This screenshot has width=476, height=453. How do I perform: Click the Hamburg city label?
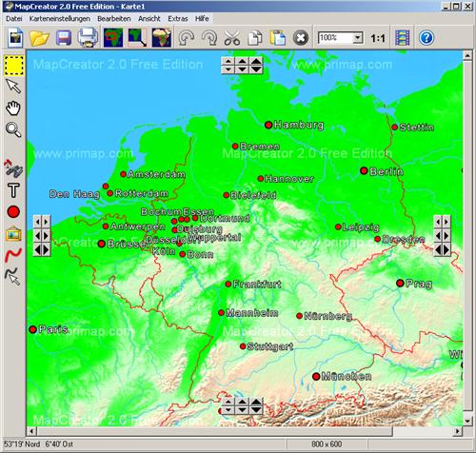click(299, 125)
